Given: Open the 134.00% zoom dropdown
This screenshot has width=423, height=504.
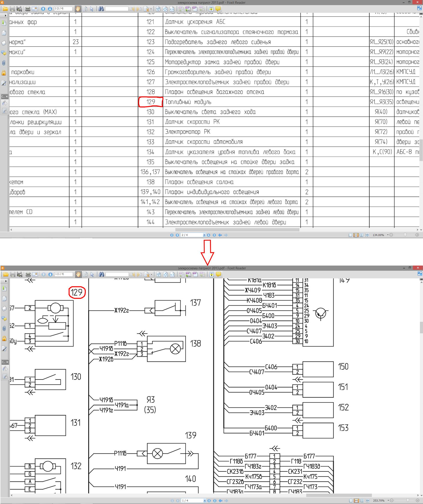Looking at the screenshot, I should tap(388, 235).
